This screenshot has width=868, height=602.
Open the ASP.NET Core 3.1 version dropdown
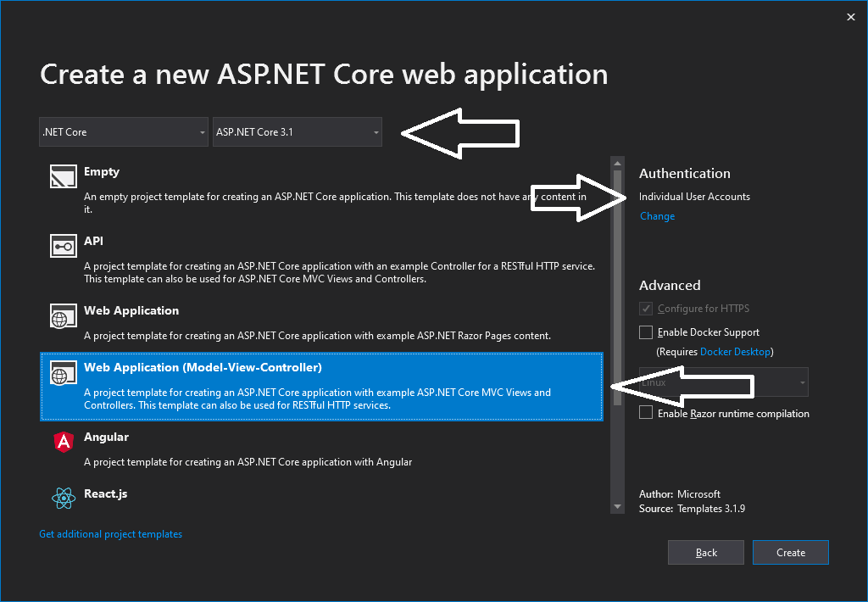tap(298, 131)
